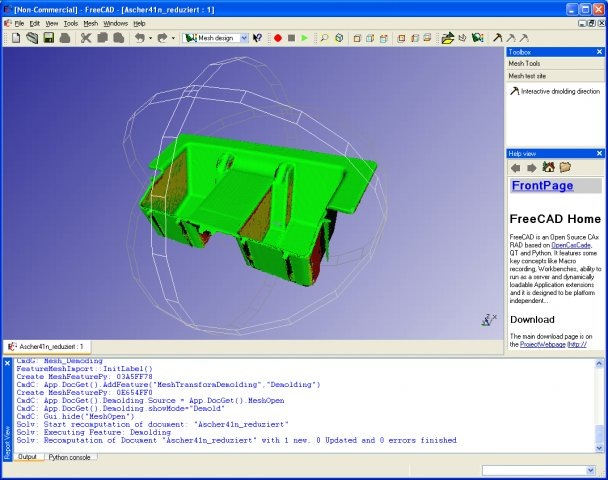Image resolution: width=608 pixels, height=480 pixels.
Task: Expand the Mesh test site section
Action: tap(555, 76)
